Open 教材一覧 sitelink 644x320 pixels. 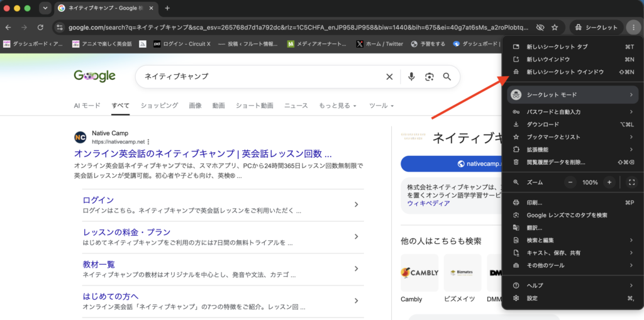point(99,264)
